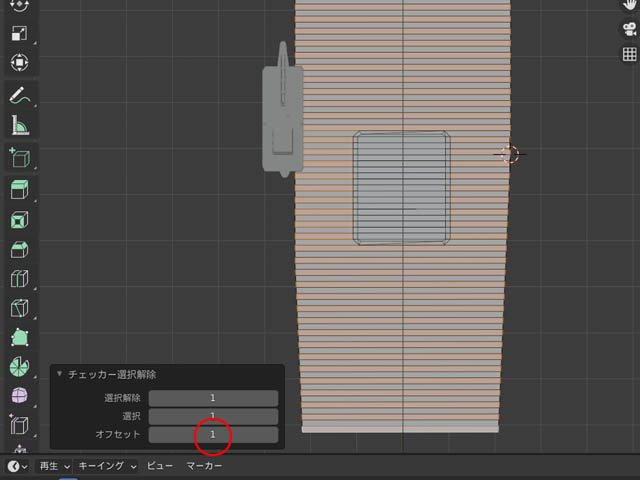This screenshot has width=640, height=480.
Task: Switch orthographic/perspective view grid icon
Action: [629, 54]
